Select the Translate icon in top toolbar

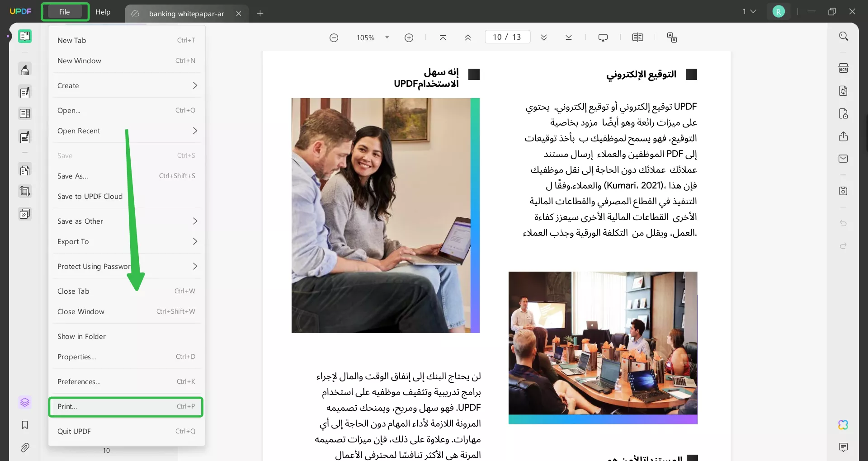(x=672, y=38)
